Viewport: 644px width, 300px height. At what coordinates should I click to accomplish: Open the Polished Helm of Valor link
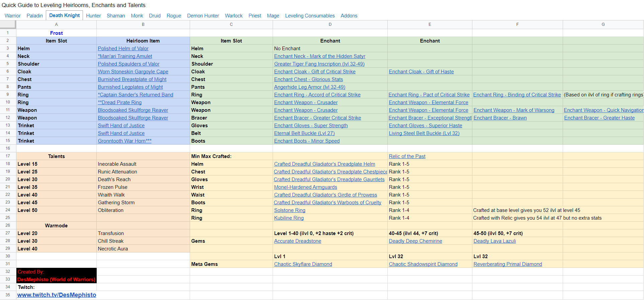click(x=123, y=49)
